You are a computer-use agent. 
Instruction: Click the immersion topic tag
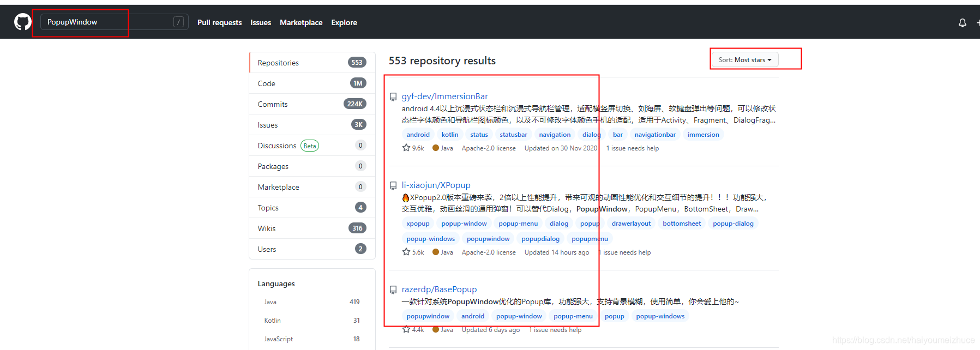(x=703, y=135)
